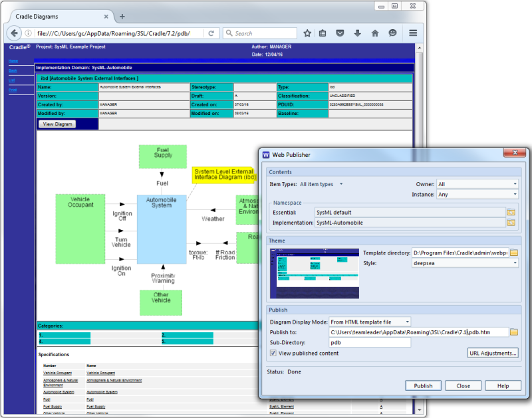Open folder browser beside Essential namespace field
This screenshot has width=532, height=418.
(x=513, y=213)
